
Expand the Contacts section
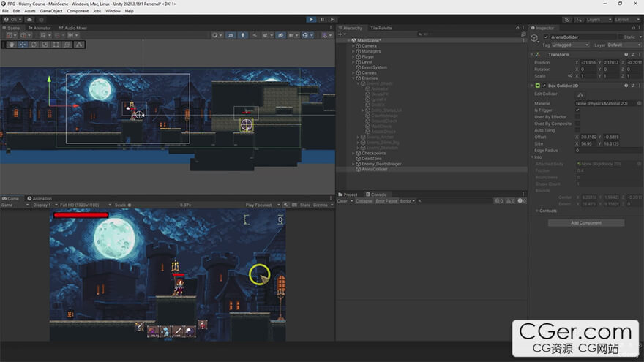[537, 211]
